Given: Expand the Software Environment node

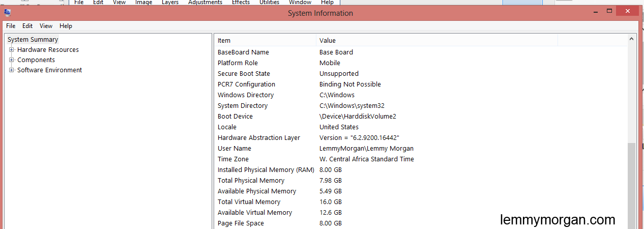Looking at the screenshot, I should (x=12, y=70).
